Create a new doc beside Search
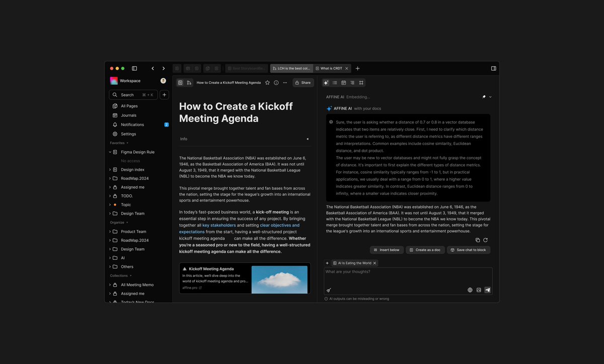604x364 pixels. [164, 95]
